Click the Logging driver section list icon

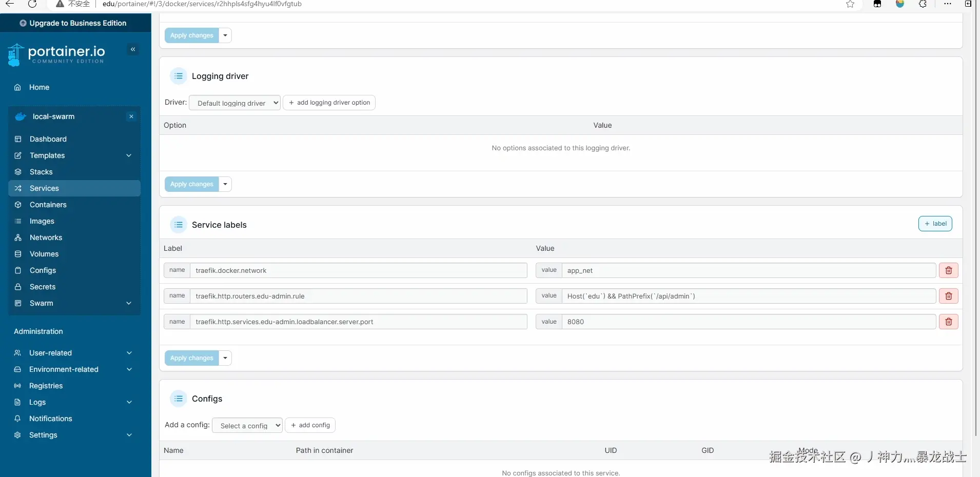[179, 76]
